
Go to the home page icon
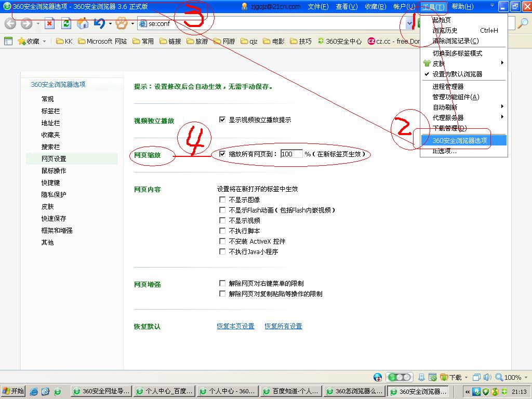[x=83, y=23]
